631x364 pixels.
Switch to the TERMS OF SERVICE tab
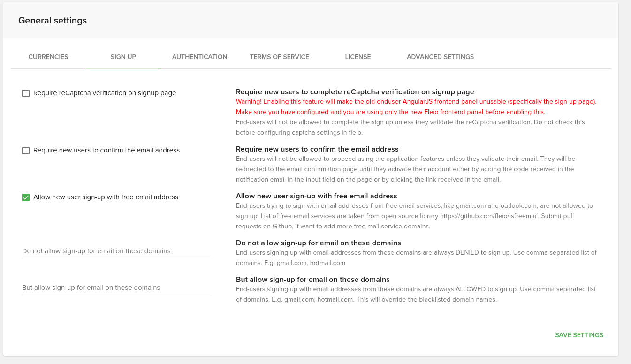click(279, 57)
